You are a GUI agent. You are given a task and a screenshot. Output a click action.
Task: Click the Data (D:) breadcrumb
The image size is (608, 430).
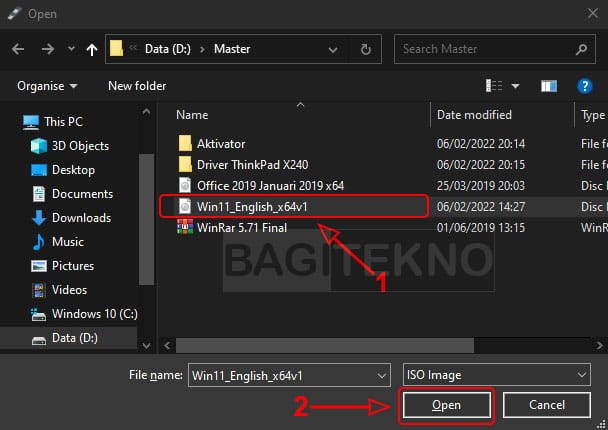[168, 49]
